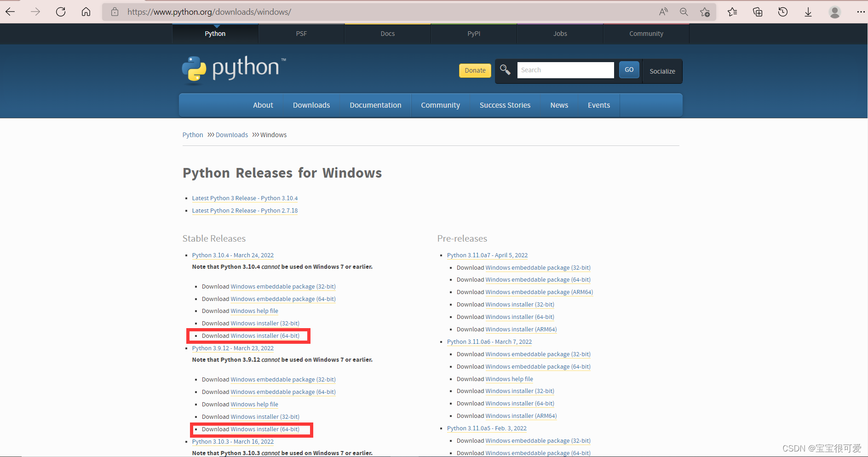Screen dimensions: 868x457
Task: Open the Documentation navigation menu
Action: pyautogui.click(x=375, y=105)
